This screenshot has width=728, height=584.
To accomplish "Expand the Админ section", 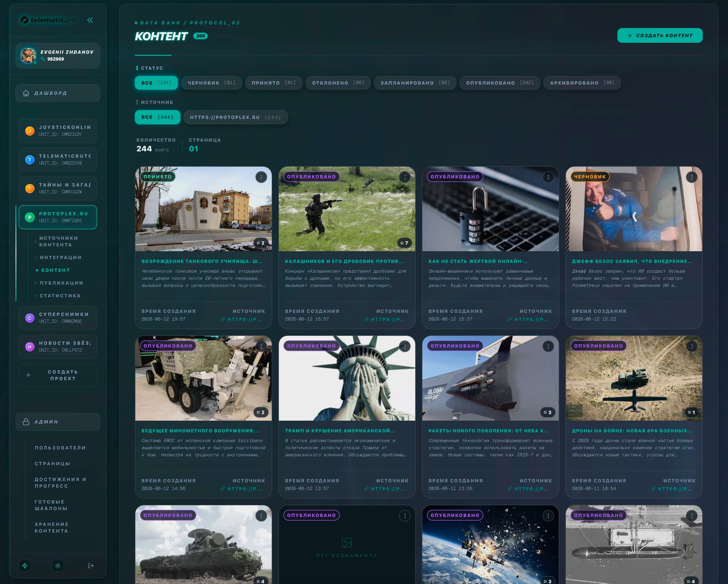I will tap(58, 422).
